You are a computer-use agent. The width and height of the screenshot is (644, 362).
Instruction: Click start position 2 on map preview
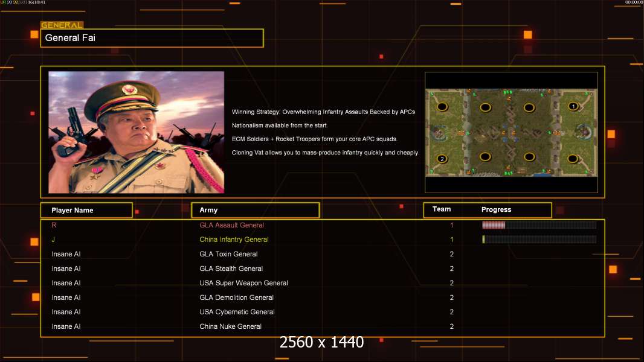442,159
